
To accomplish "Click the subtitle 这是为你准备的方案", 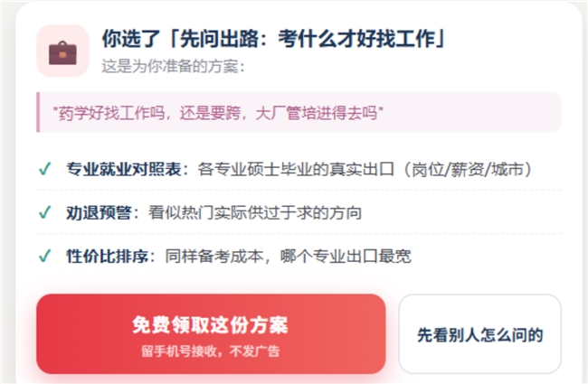I will coord(174,66).
